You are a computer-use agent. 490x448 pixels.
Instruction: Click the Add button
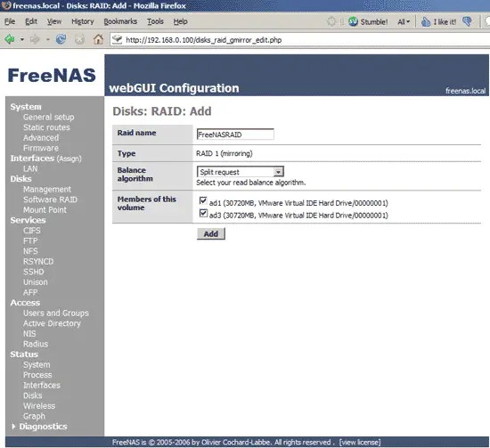[211, 233]
